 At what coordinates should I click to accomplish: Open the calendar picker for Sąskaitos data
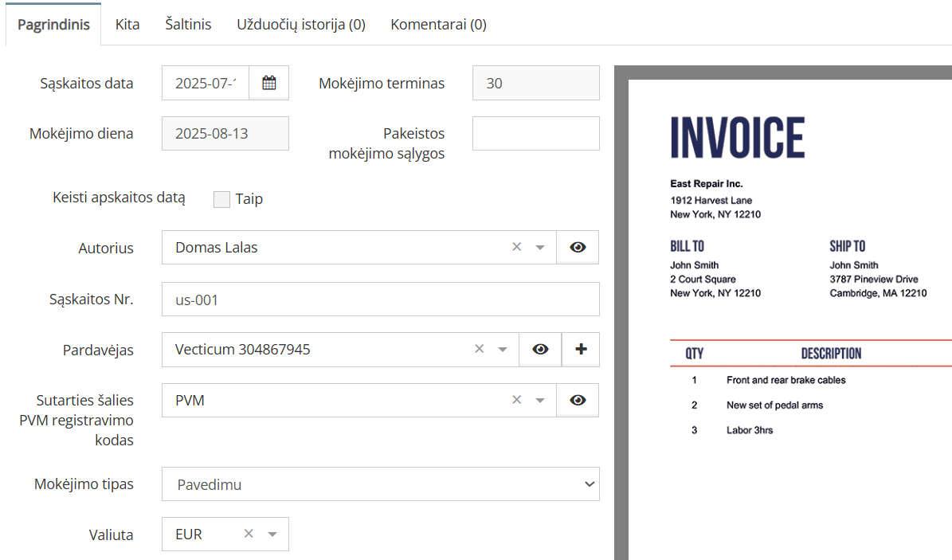(268, 83)
